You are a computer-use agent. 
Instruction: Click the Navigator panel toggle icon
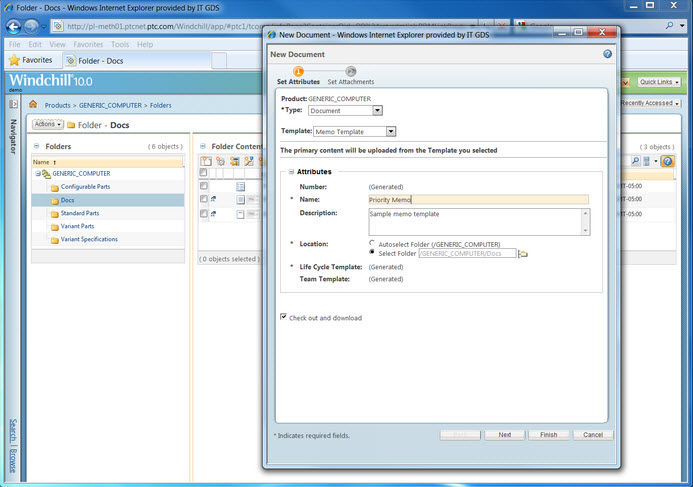point(13,104)
